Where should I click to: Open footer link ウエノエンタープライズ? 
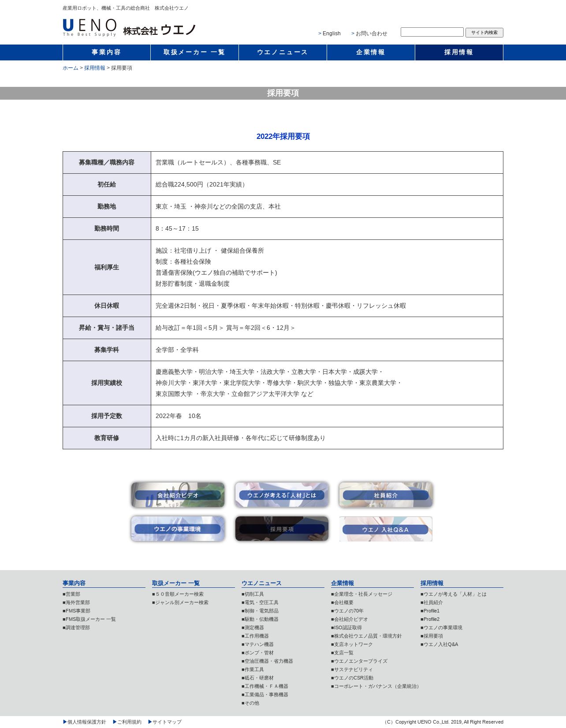(359, 661)
